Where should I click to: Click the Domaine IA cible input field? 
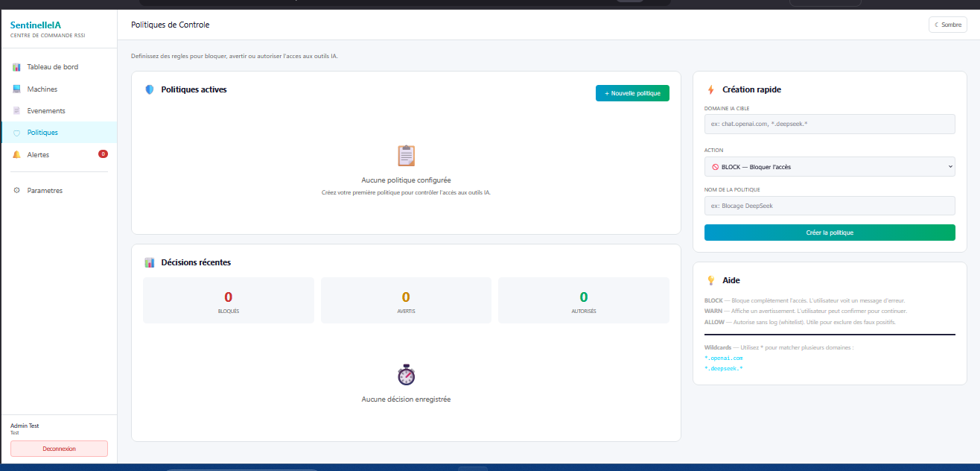829,124
